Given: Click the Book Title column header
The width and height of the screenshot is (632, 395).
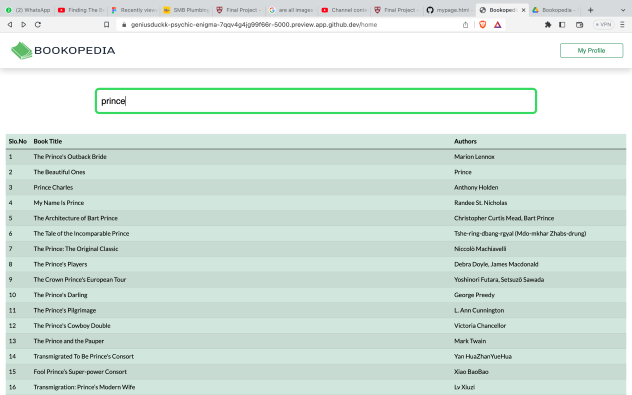Looking at the screenshot, I should point(48,141).
